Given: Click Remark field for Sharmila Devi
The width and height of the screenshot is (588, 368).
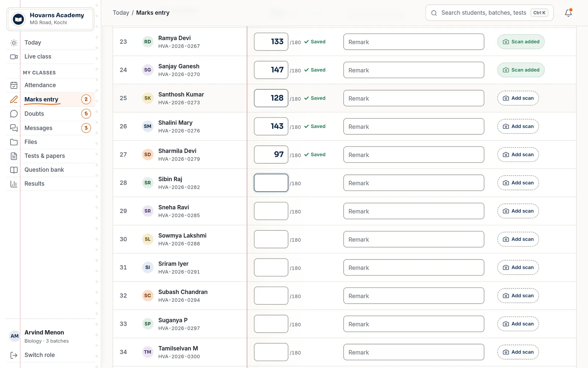Looking at the screenshot, I should [x=414, y=155].
